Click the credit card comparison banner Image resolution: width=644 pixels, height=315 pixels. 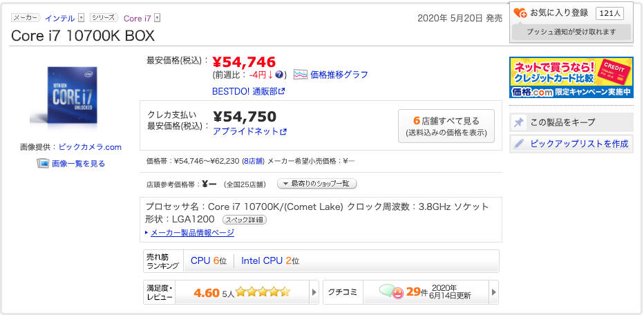pyautogui.click(x=571, y=77)
